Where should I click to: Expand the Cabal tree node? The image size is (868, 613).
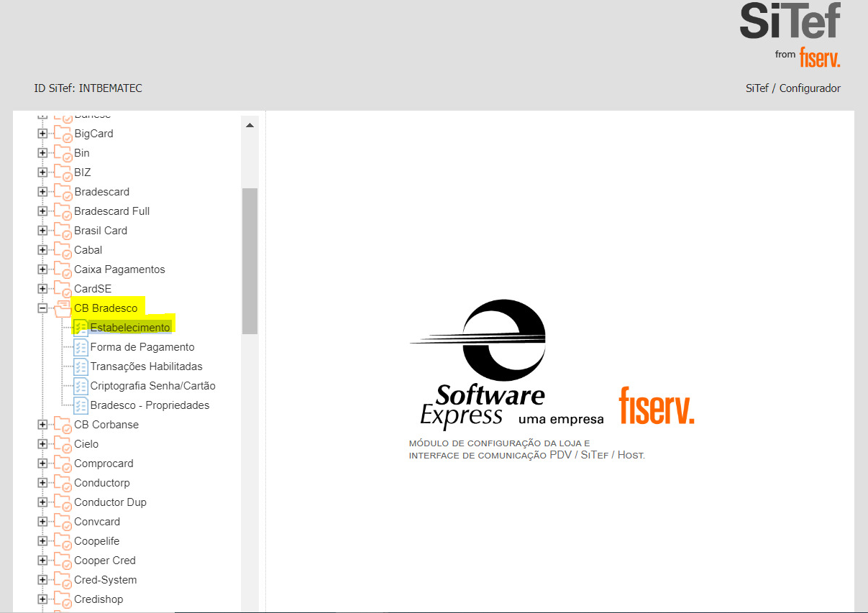pos(42,250)
